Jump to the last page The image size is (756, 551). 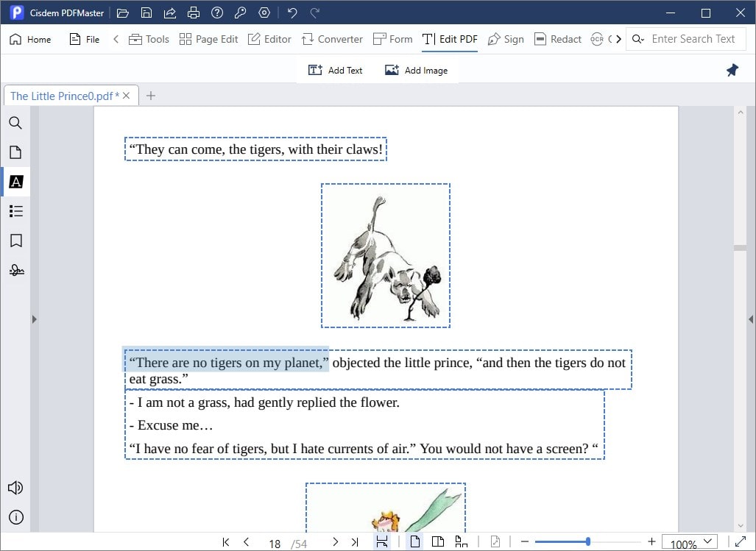(x=356, y=542)
